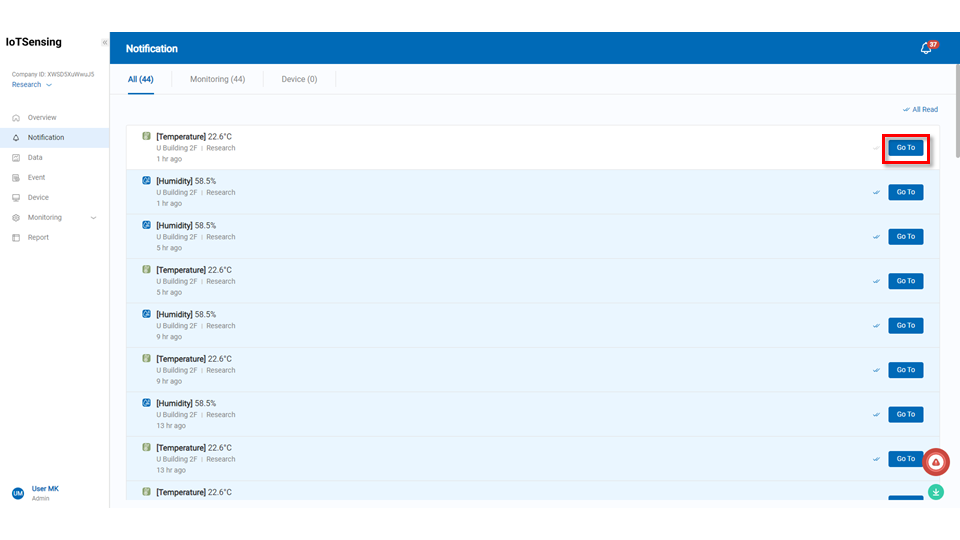Mark first Temperature notification as read
The image size is (960, 540).
point(877,148)
